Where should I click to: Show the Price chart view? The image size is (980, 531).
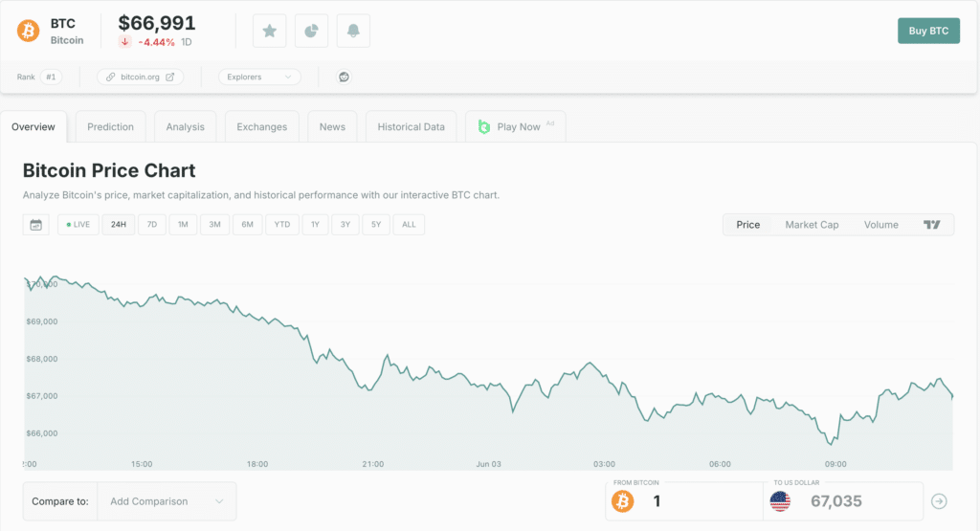(x=748, y=225)
